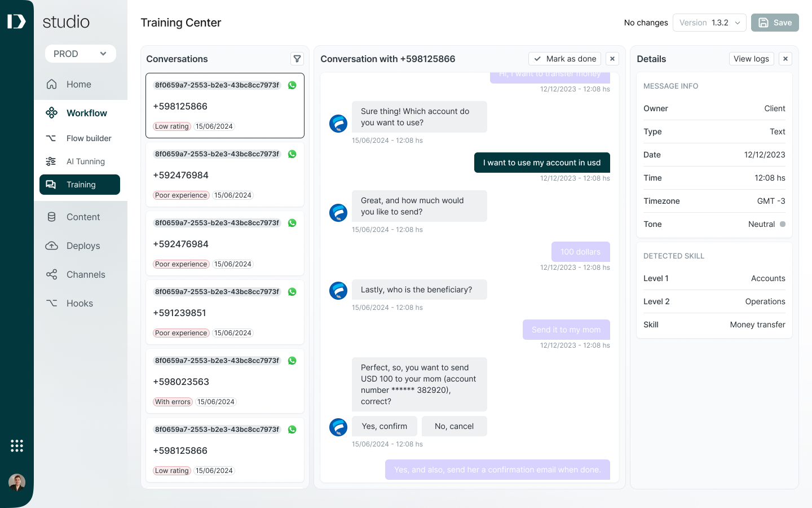Click the Save button

pyautogui.click(x=775, y=23)
